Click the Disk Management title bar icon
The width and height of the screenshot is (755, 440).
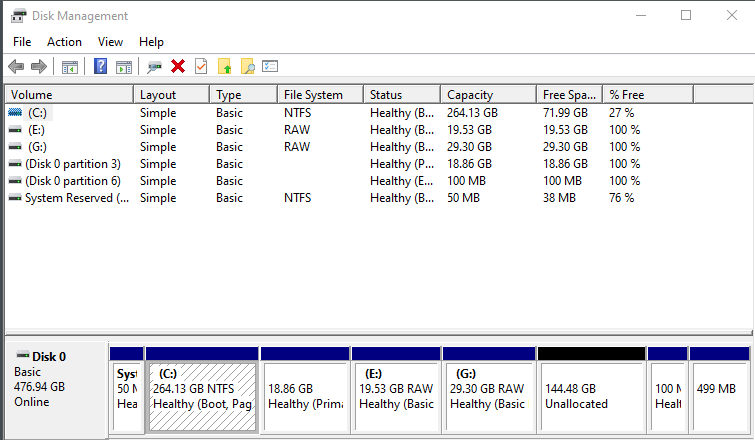[x=18, y=15]
